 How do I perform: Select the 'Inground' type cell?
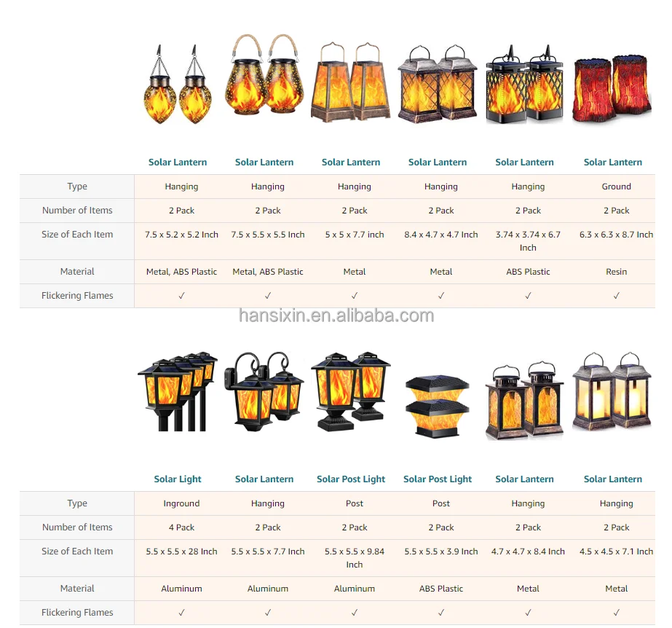pyautogui.click(x=181, y=503)
